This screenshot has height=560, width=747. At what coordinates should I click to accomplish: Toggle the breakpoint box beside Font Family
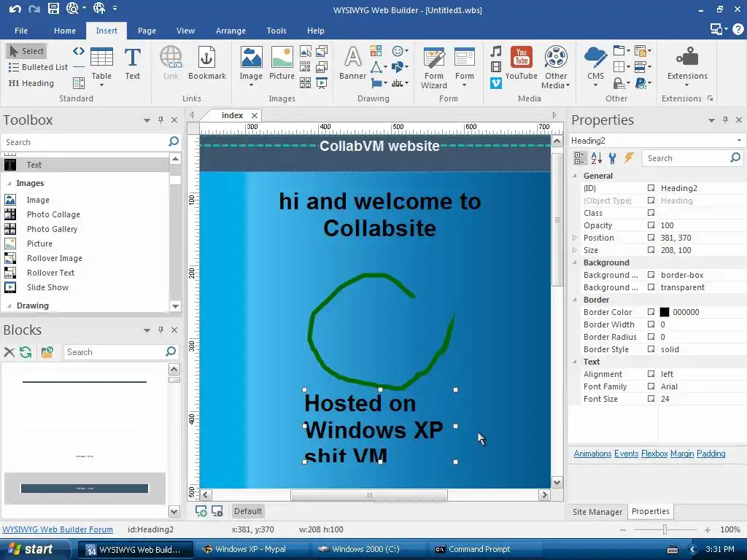(x=651, y=386)
